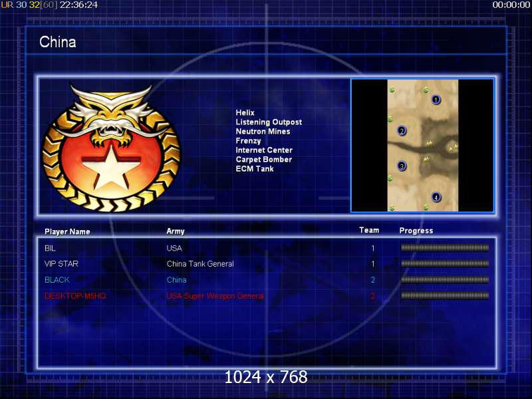
Task: Click the "Progress" column header
Action: click(x=416, y=231)
